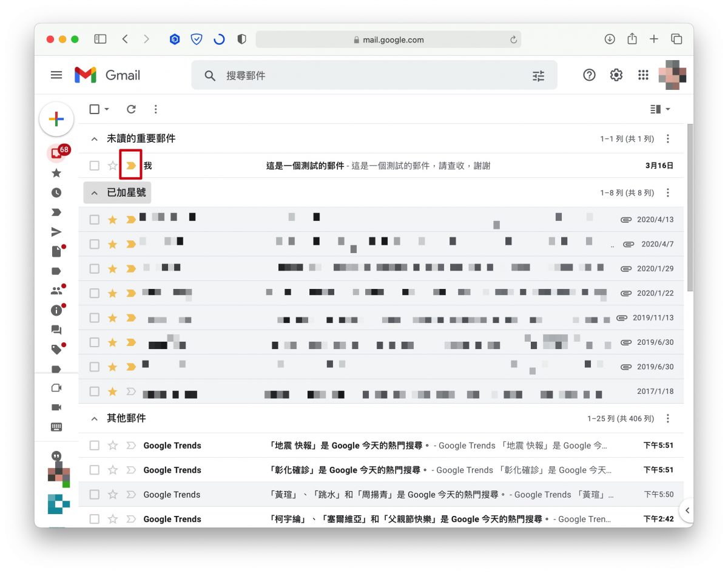Screen dimensions: 728x573
Task: Open the account avatar menu
Action: (x=672, y=75)
